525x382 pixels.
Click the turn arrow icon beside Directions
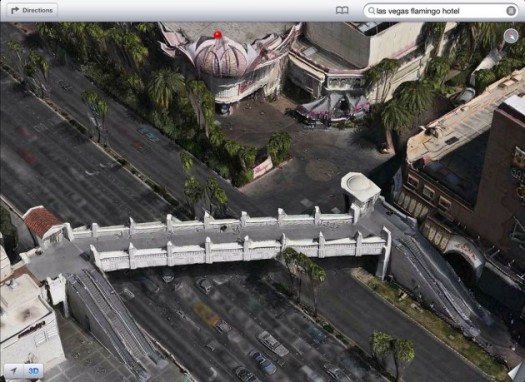[x=15, y=10]
